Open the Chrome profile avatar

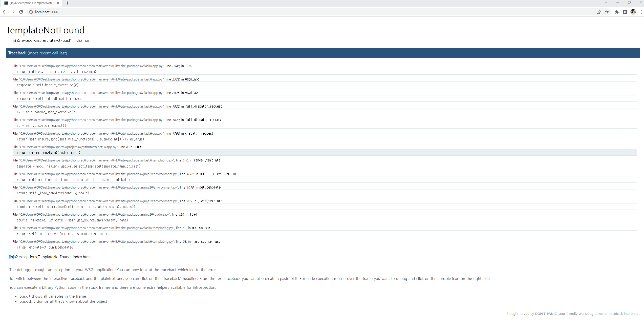tap(633, 12)
